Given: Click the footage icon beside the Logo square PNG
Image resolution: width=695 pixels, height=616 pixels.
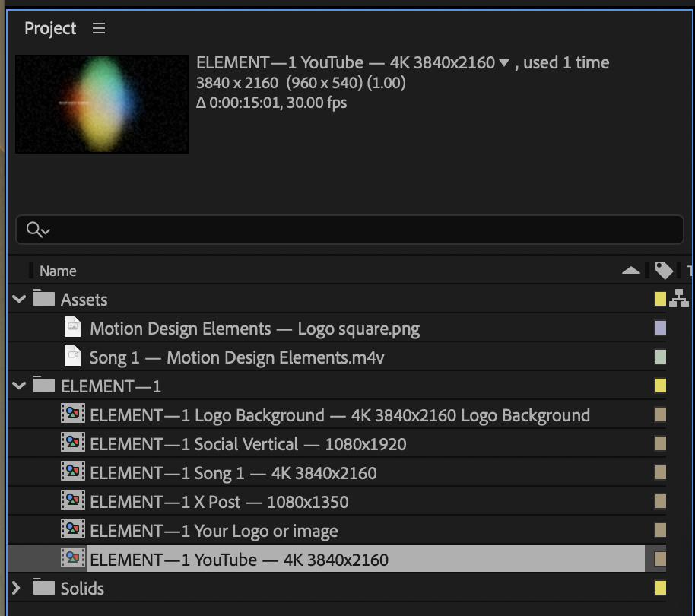Looking at the screenshot, I should click(x=74, y=328).
